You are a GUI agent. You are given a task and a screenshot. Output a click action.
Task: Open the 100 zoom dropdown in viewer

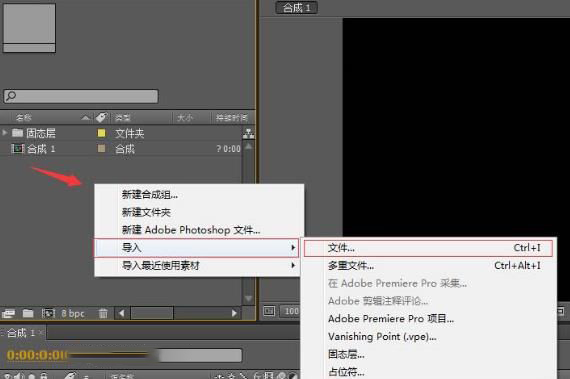tap(291, 311)
